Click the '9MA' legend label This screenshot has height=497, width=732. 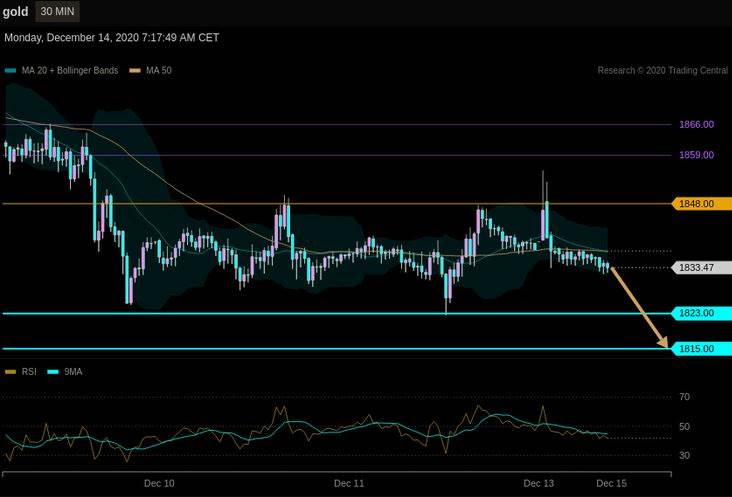73,372
